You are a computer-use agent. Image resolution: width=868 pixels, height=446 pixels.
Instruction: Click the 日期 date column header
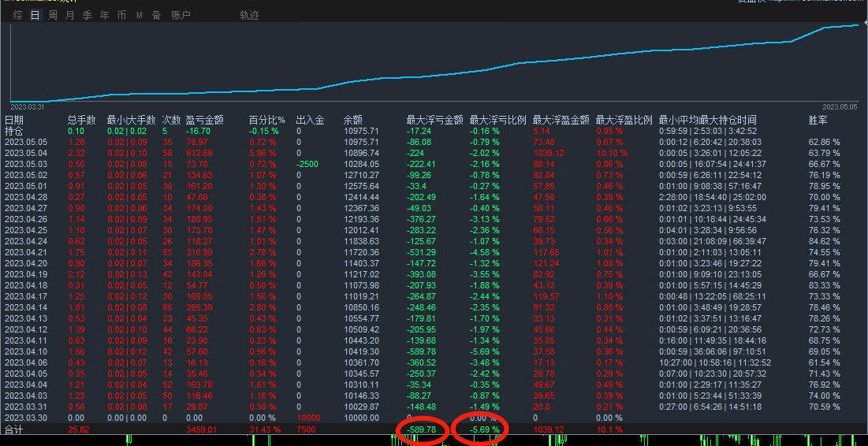point(14,121)
